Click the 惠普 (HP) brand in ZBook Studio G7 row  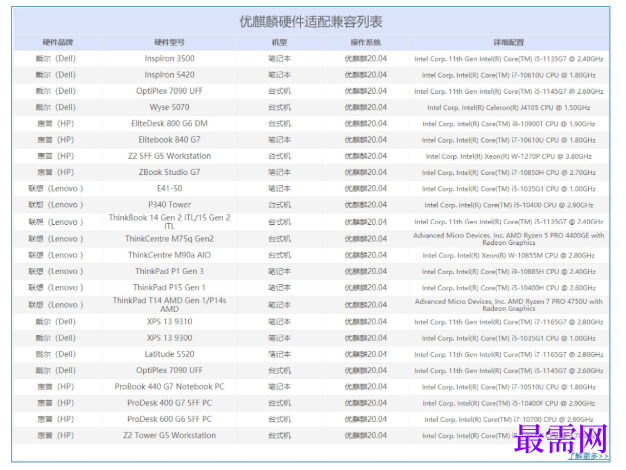point(55,172)
